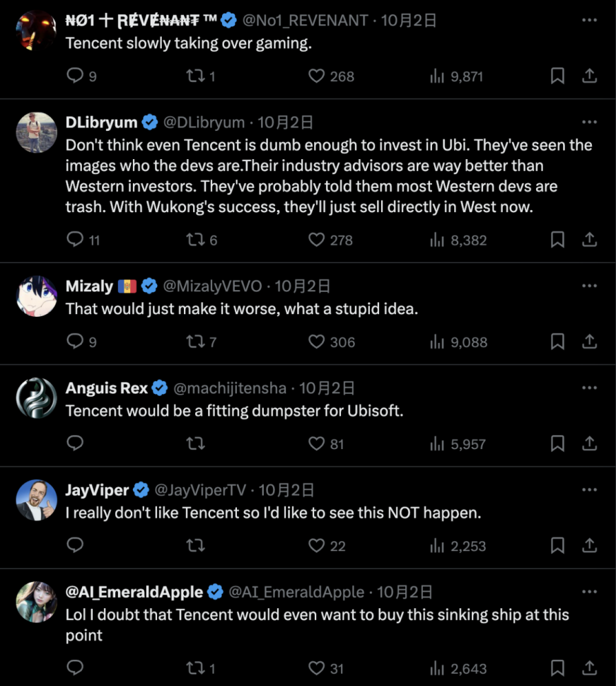The image size is (616, 686).
Task: Like Mizaly's tweet
Action: 316,342
